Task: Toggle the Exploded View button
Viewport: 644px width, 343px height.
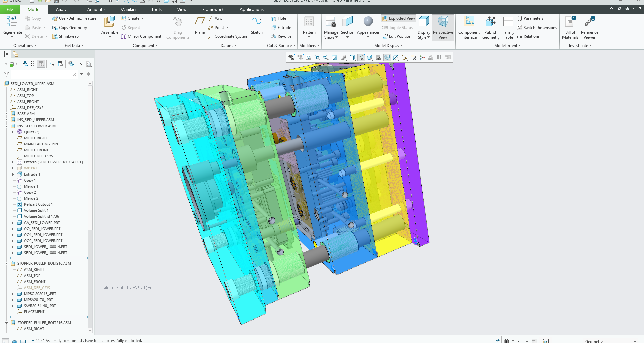Action: [x=398, y=18]
